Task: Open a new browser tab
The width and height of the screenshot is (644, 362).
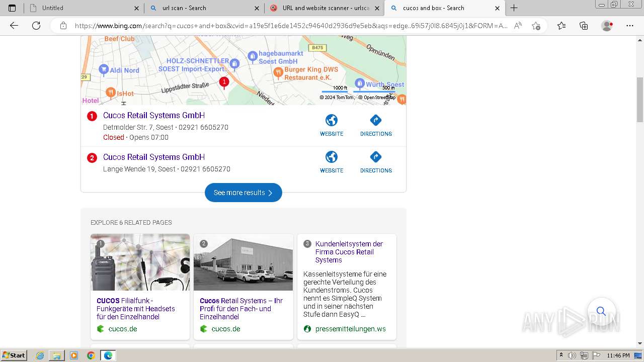Action: tap(514, 8)
